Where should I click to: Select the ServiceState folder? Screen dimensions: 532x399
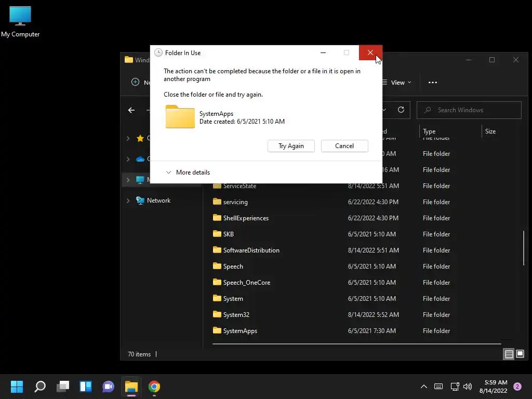click(x=239, y=186)
